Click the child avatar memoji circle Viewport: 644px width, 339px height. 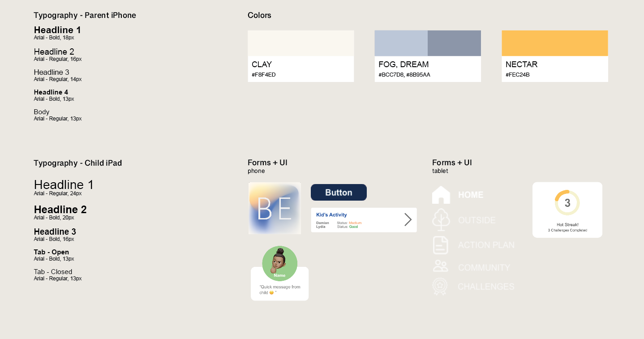(x=279, y=263)
